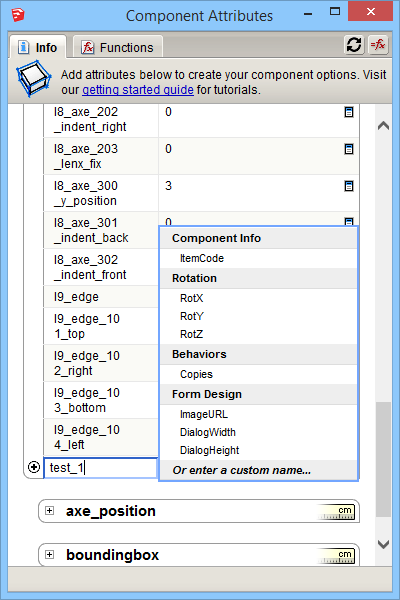
Task: Click the add attribute plus icon
Action: (x=34, y=467)
